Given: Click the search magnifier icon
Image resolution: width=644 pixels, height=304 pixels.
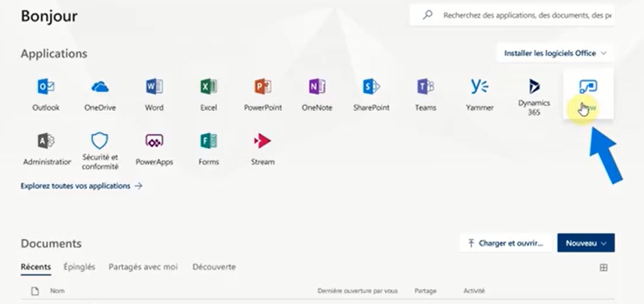Looking at the screenshot, I should (428, 15).
